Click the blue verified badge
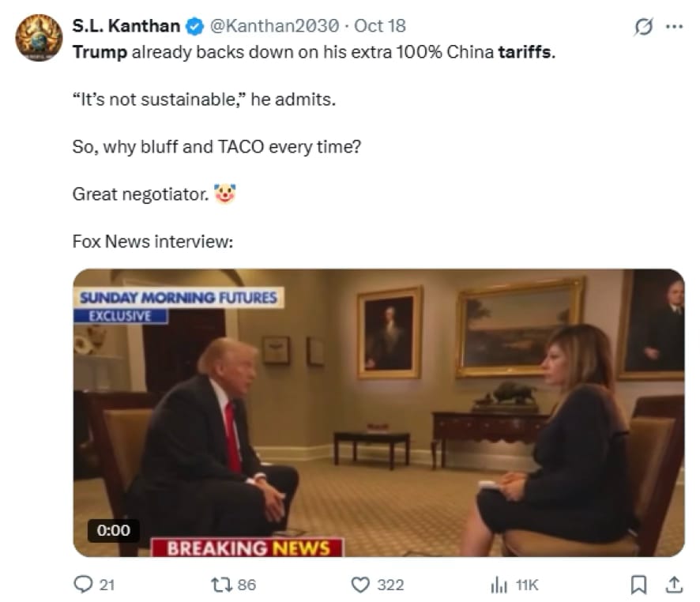Screen dimensions: 700x602 (194, 26)
